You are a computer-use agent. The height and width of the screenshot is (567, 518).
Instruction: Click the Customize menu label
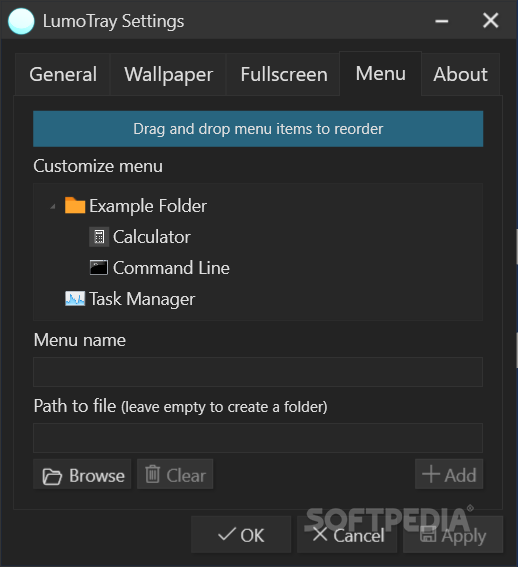click(98, 166)
